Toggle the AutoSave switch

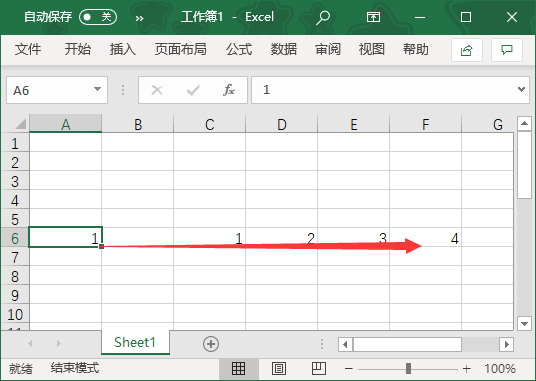(x=98, y=17)
